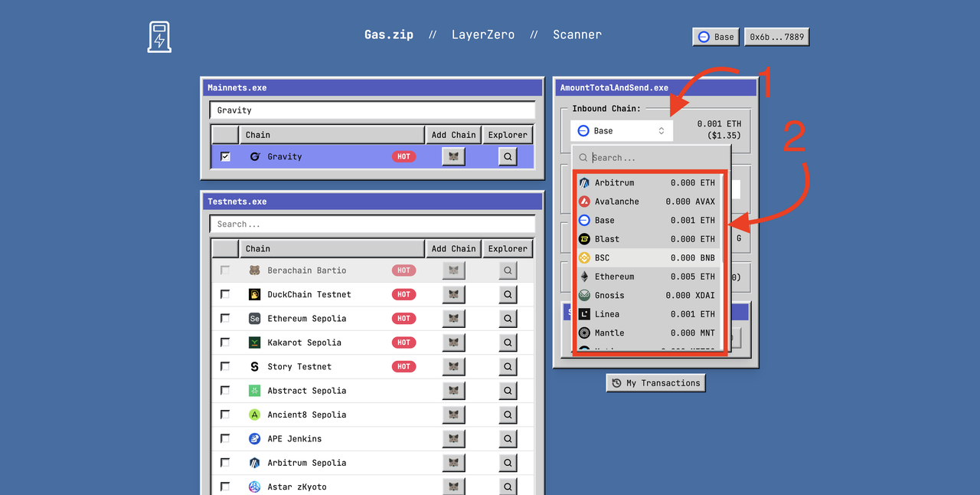Add Ethereum Sepolia with the fox button
The height and width of the screenshot is (495, 980).
coord(454,318)
